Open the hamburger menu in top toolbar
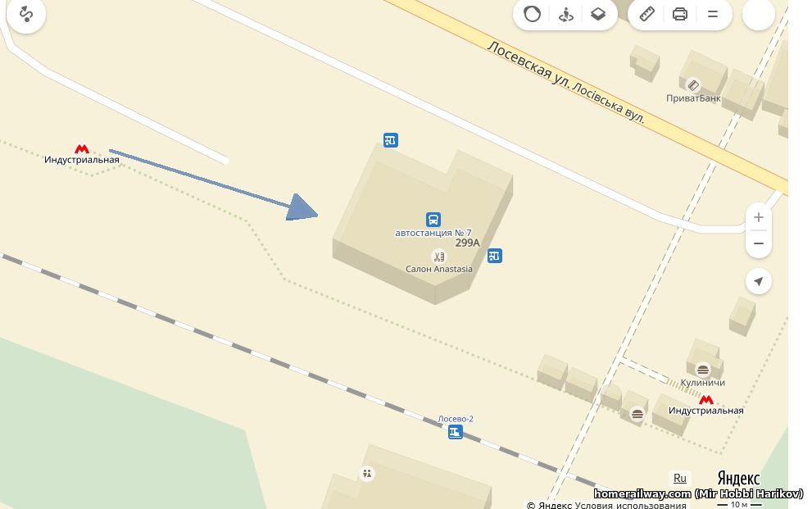812x509 pixels. click(713, 14)
